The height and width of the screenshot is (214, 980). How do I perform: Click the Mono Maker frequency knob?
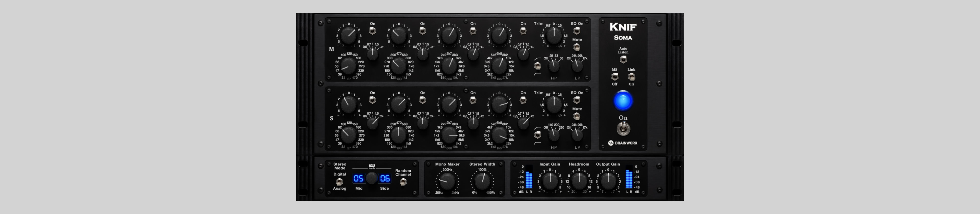coord(447,181)
